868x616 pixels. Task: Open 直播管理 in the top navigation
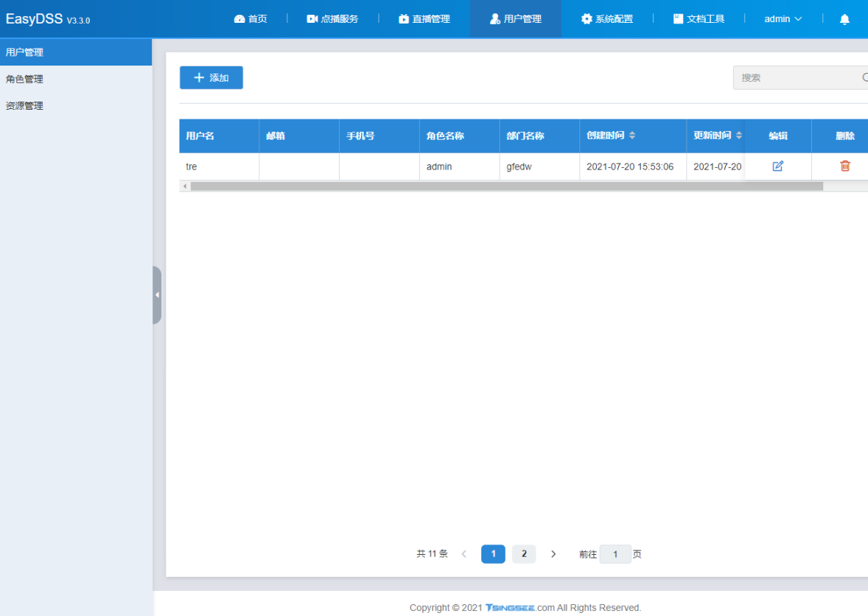click(x=424, y=19)
